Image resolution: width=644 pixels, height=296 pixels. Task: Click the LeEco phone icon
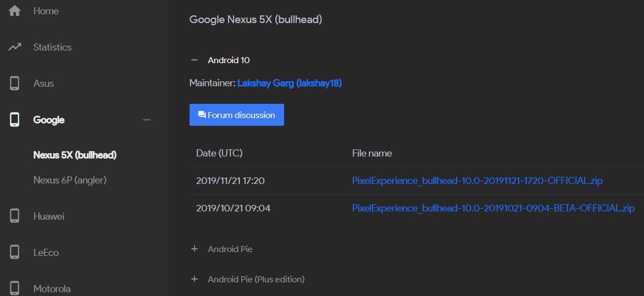(14, 252)
